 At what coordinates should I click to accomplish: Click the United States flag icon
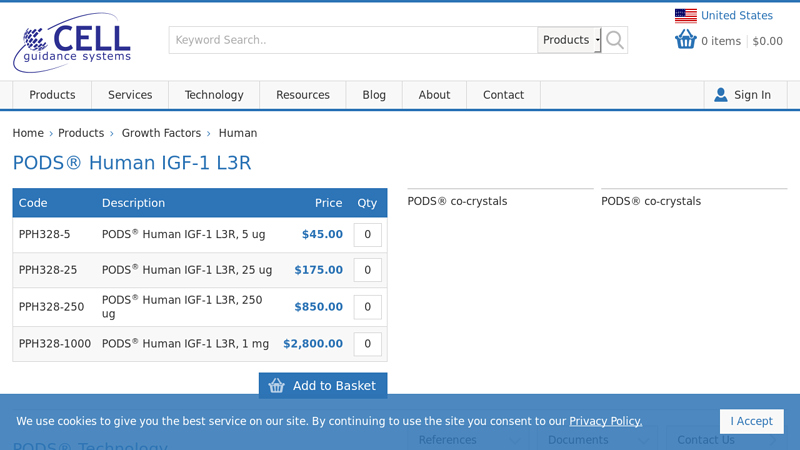pos(685,16)
